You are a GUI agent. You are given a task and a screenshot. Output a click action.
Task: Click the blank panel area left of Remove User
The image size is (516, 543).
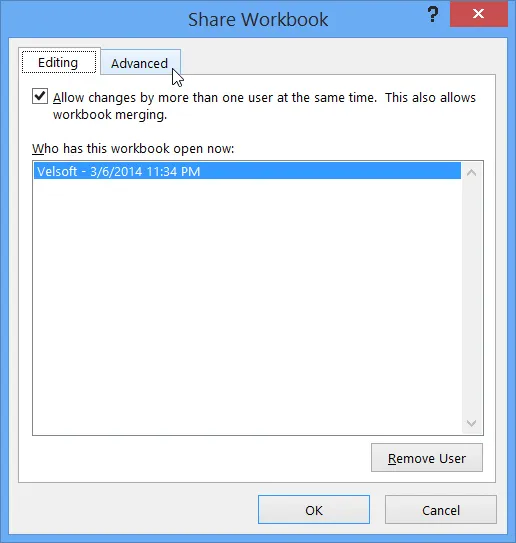[x=194, y=458]
